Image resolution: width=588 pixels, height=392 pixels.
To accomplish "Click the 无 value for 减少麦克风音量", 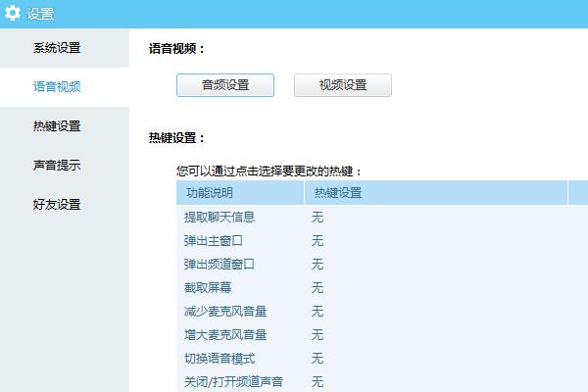I will 318,312.
